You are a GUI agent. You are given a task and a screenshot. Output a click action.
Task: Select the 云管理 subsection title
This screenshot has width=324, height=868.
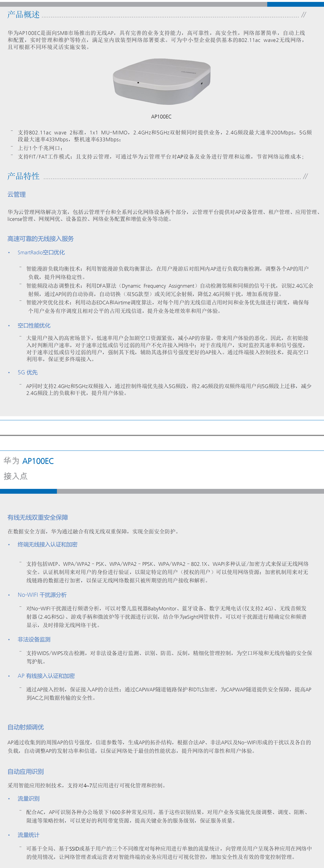(17, 194)
